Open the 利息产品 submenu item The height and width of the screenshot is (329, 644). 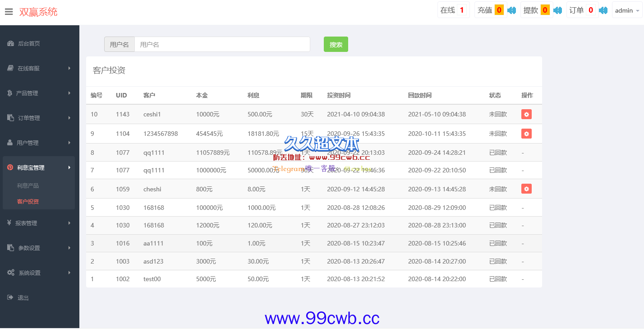point(28,185)
